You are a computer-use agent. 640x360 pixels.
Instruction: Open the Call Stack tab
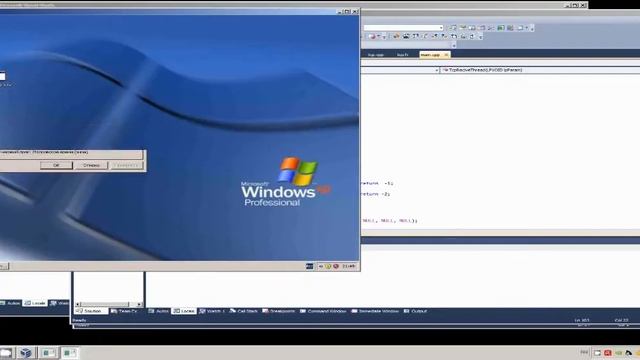coord(244,311)
